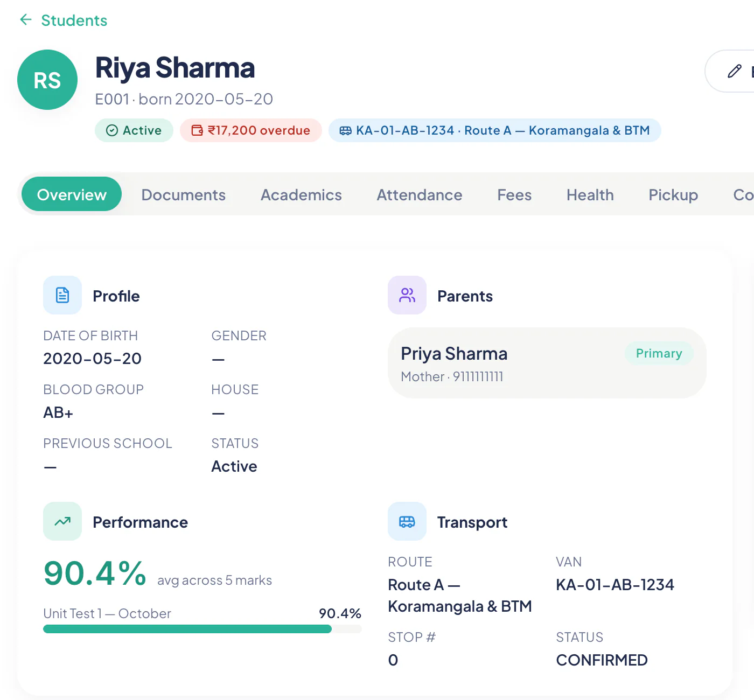The width and height of the screenshot is (754, 700).
Task: Click the RS avatar circle
Action: coord(47,80)
